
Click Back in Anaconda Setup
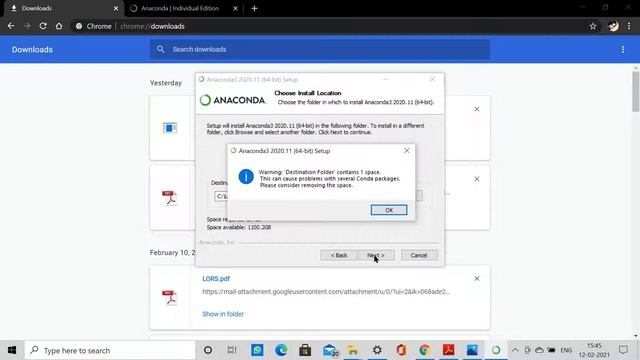click(x=339, y=255)
